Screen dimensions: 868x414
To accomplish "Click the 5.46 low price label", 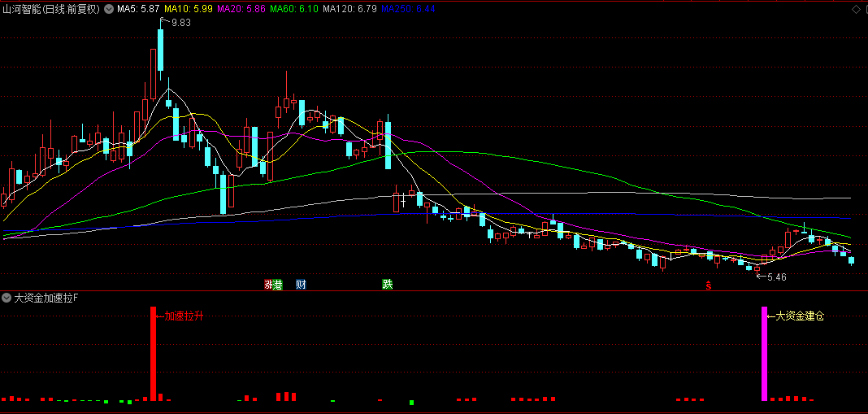I will coord(777,277).
